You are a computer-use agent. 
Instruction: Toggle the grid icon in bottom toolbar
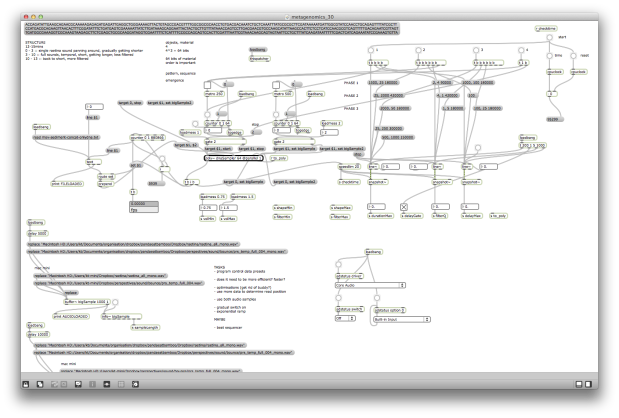(x=121, y=384)
